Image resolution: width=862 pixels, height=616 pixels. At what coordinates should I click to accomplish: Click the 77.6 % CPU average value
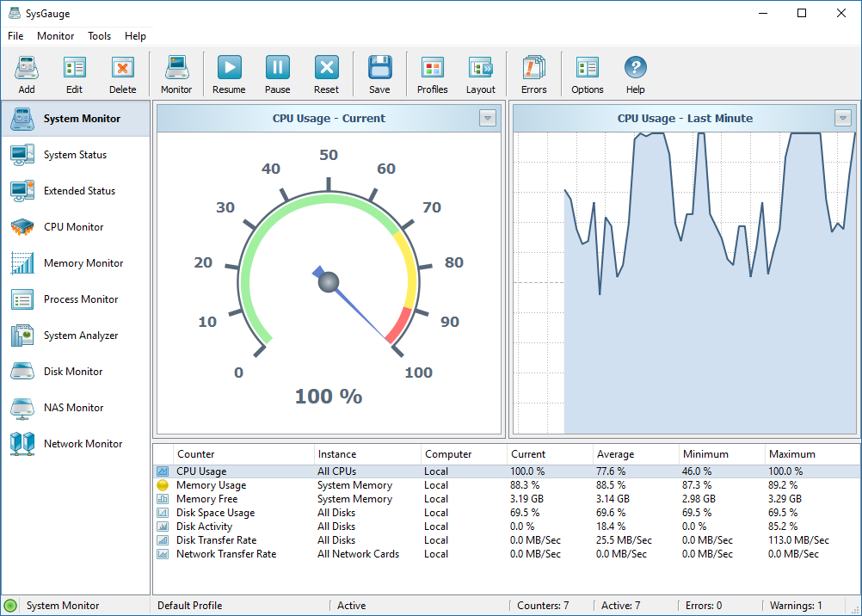click(611, 471)
